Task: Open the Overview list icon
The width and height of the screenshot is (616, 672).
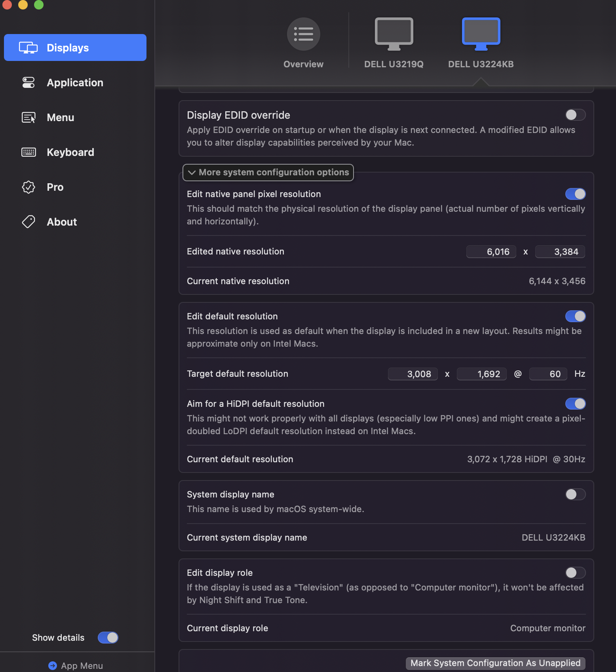Action: coord(303,34)
